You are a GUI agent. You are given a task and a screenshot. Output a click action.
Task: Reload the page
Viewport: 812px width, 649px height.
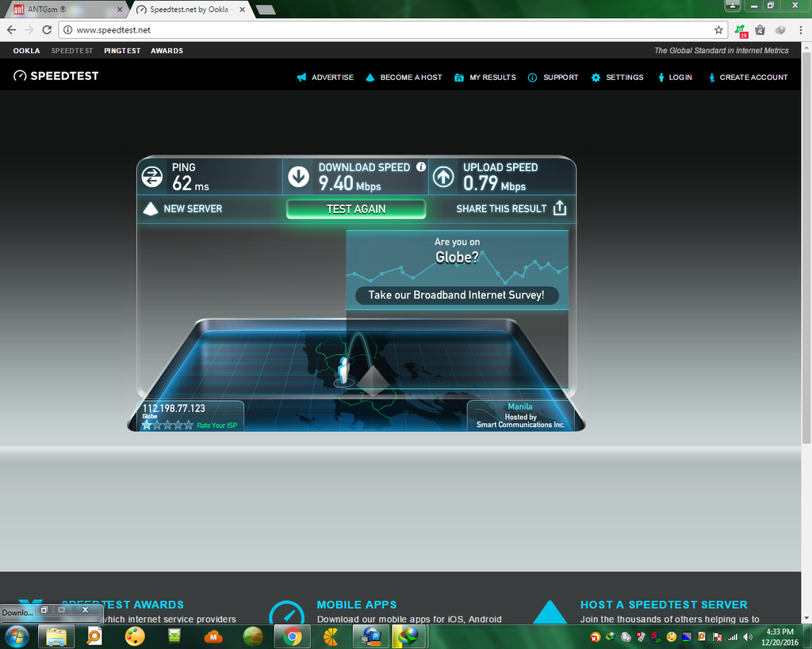(47, 30)
